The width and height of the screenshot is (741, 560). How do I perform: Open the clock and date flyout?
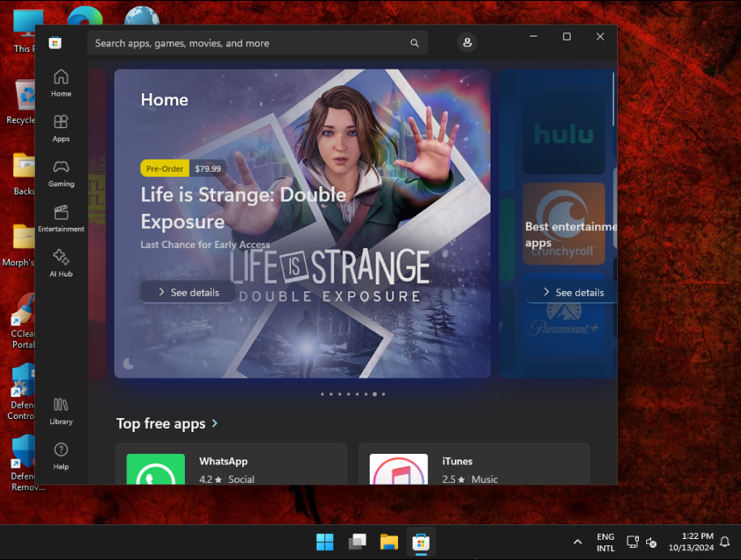click(x=691, y=542)
